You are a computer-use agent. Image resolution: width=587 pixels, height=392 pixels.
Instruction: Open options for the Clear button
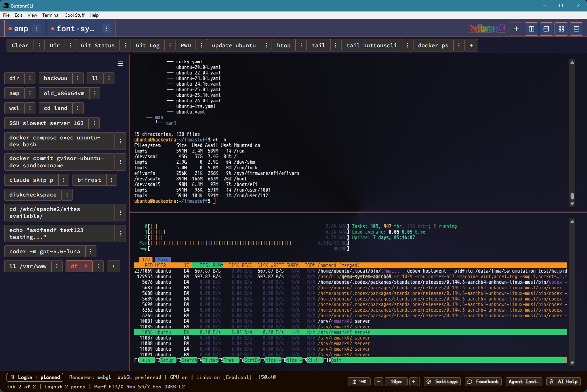coord(39,46)
